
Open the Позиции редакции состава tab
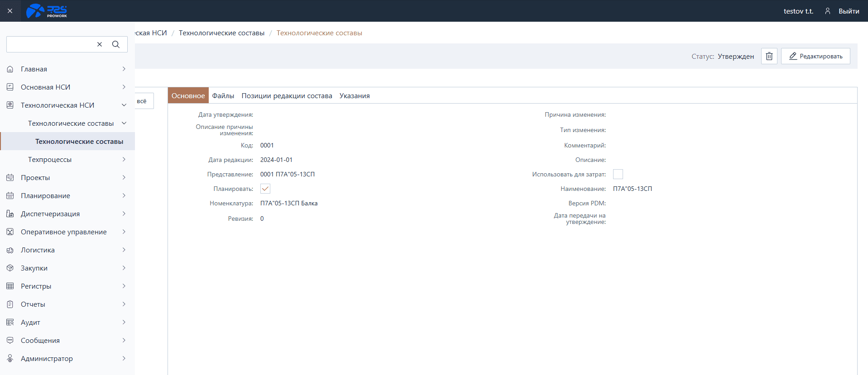pyautogui.click(x=287, y=95)
